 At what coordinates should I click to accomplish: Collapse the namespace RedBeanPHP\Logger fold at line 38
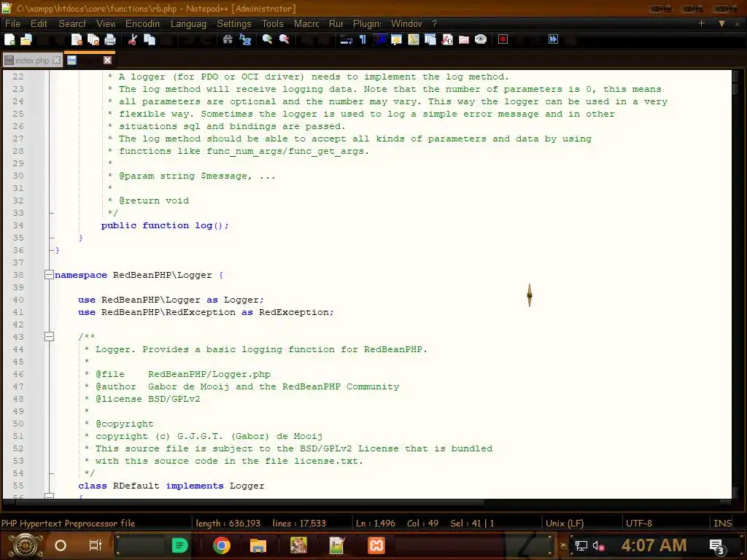[x=49, y=275]
